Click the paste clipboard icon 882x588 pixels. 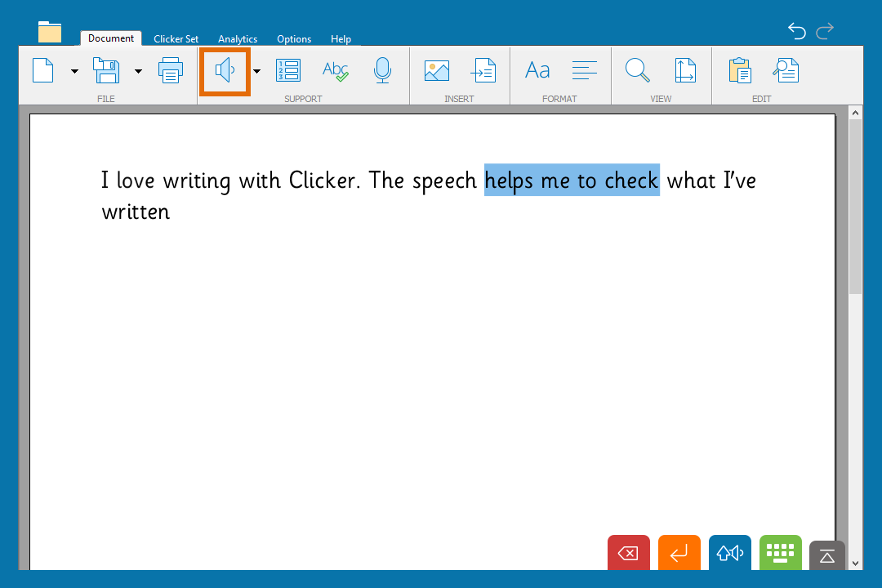pyautogui.click(x=740, y=71)
